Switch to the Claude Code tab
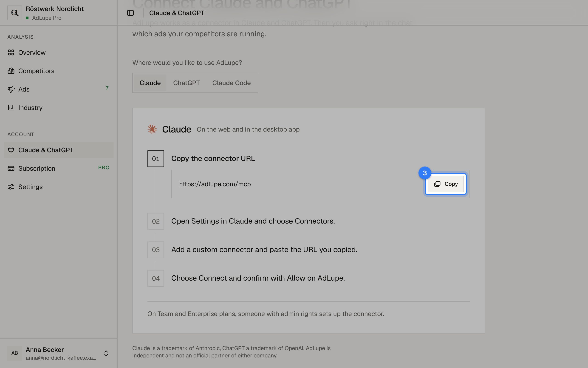 click(x=232, y=83)
